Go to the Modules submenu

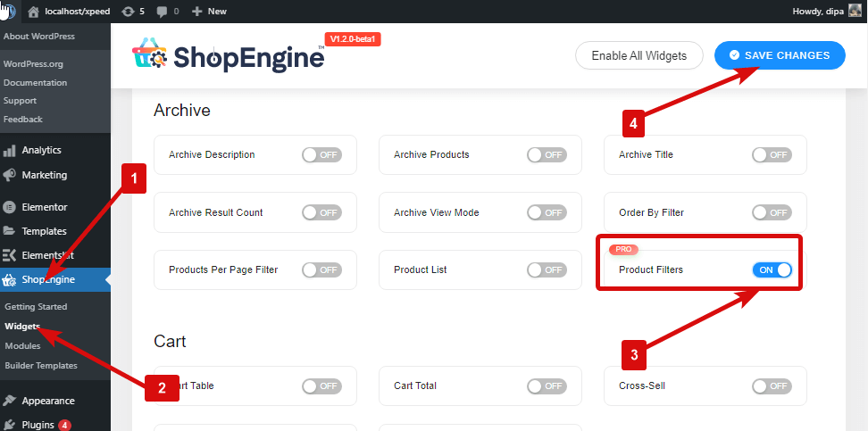pyautogui.click(x=22, y=346)
